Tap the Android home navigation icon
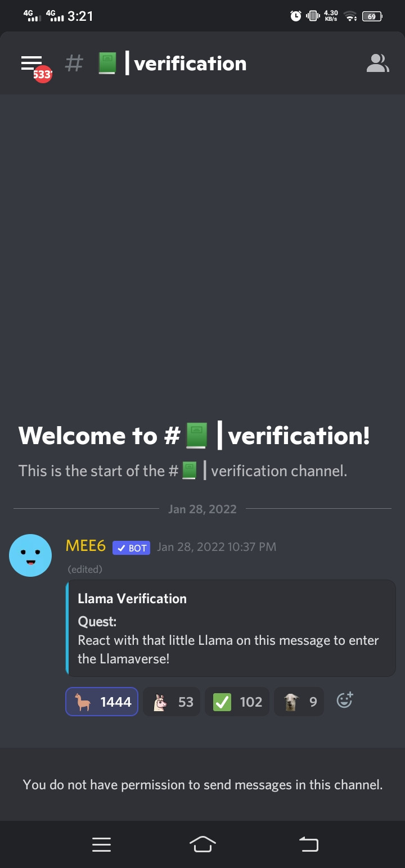 coord(203,844)
